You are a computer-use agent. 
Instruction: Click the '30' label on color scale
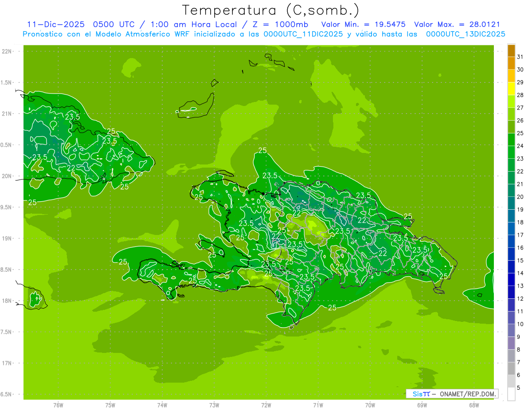[520, 70]
